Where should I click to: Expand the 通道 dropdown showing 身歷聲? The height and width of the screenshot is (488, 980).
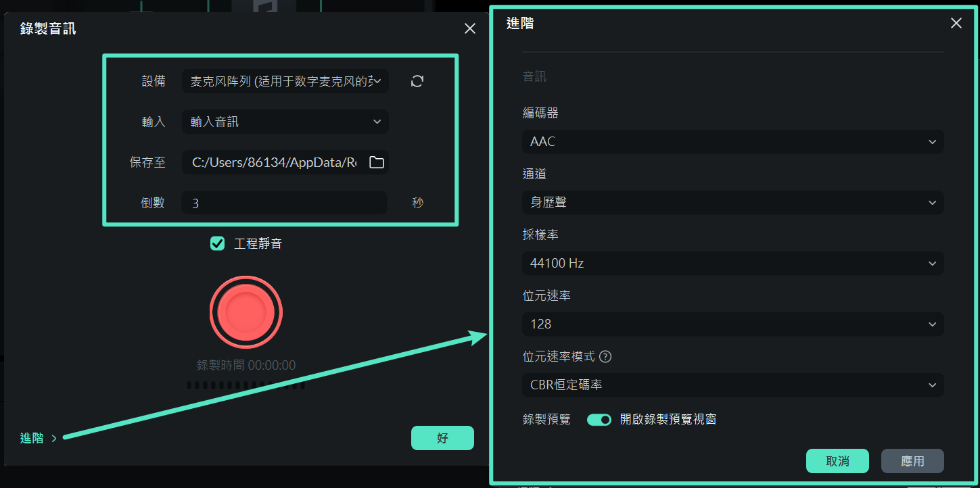coord(732,202)
